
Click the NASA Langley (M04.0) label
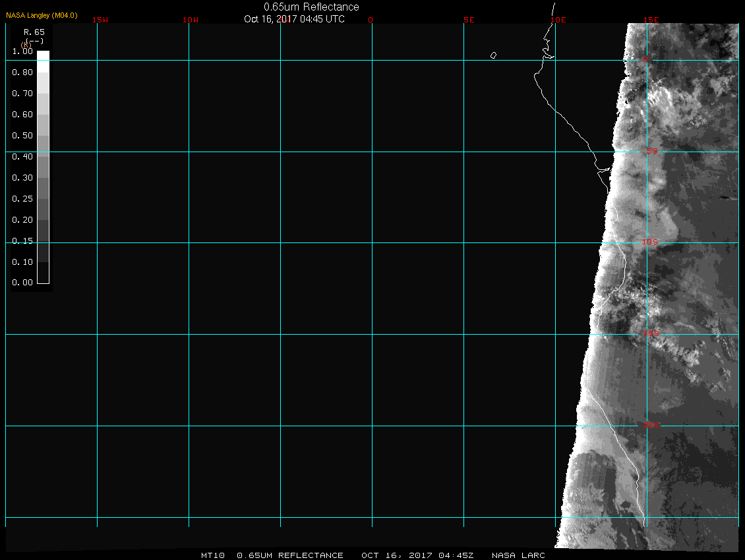click(x=42, y=15)
